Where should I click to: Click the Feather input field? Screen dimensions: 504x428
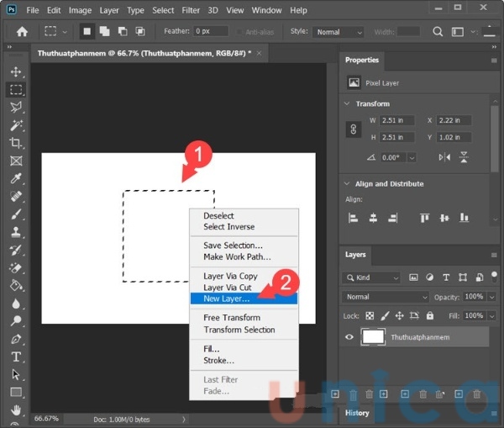(x=212, y=32)
